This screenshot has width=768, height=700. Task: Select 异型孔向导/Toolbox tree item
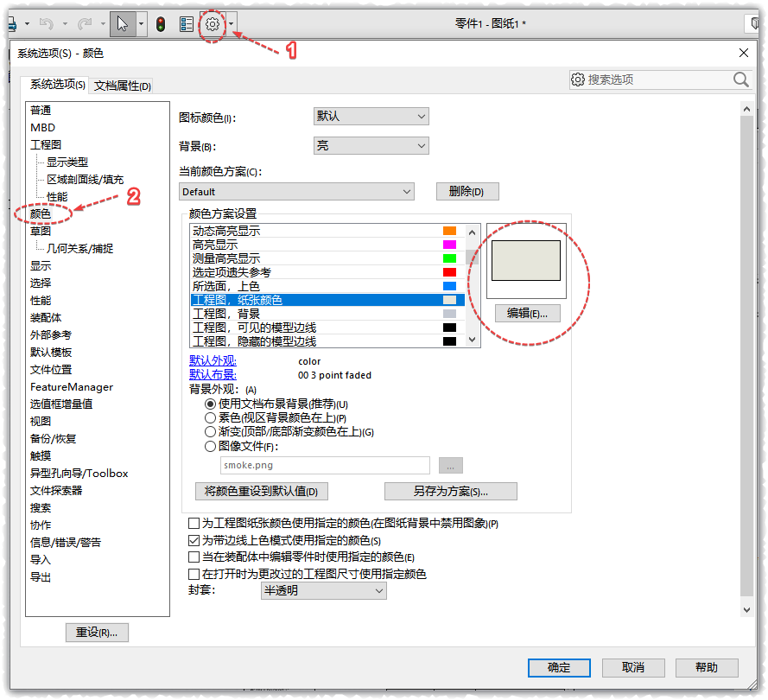pyautogui.click(x=79, y=474)
